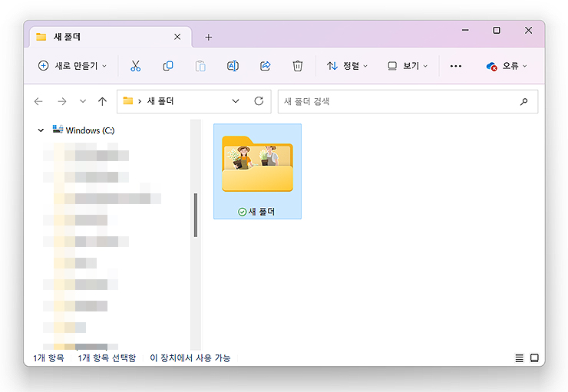The image size is (568, 392).
Task: Click the Cut scissors icon
Action: tap(136, 66)
